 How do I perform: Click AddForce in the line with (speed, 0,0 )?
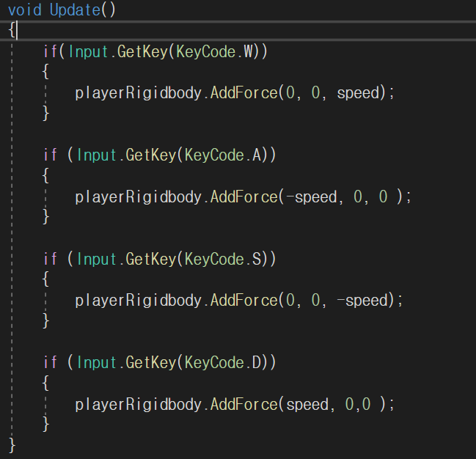(244, 404)
